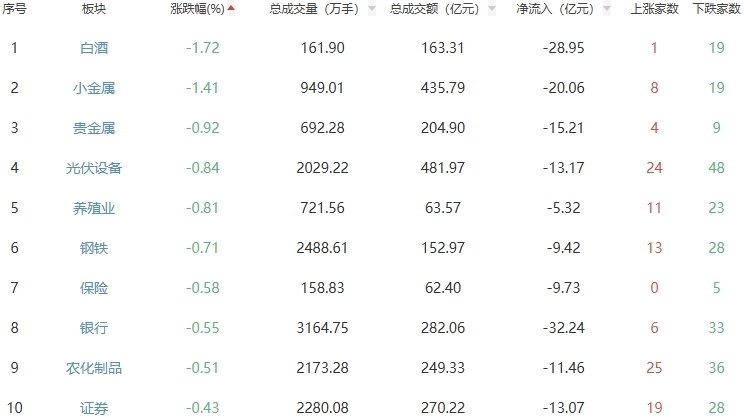Open the 白酒 sector link

[95, 48]
